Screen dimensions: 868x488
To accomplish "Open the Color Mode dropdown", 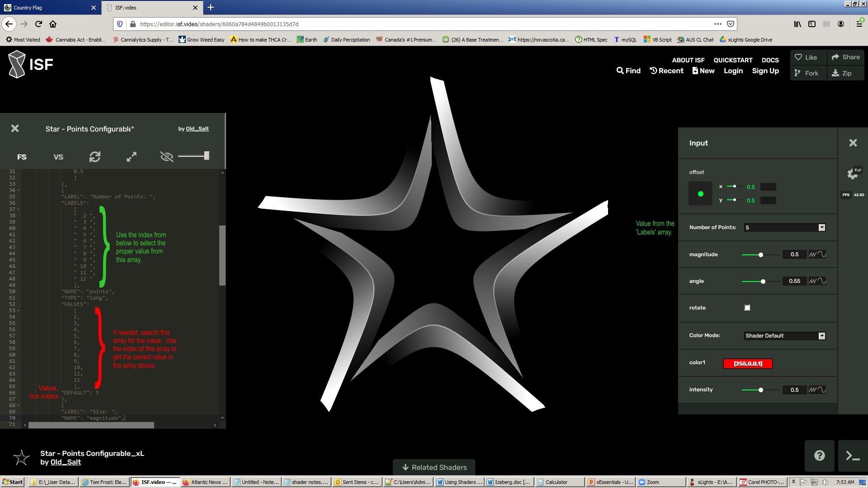I will 785,336.
